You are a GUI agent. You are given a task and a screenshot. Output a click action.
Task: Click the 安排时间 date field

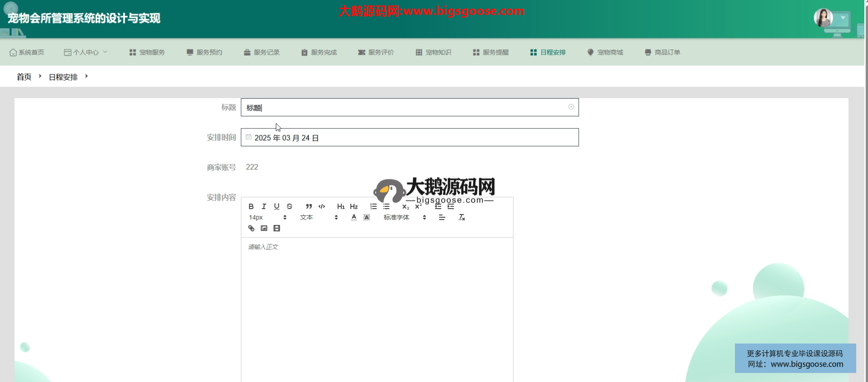409,138
